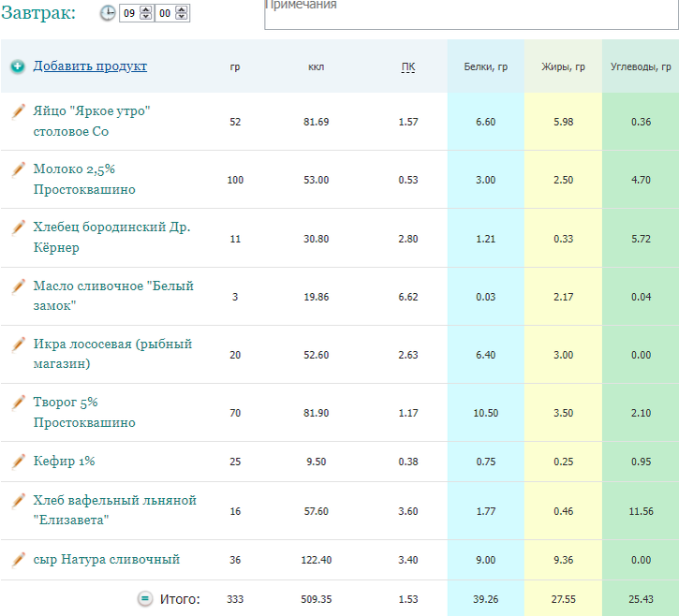The image size is (679, 616).
Task: Select carbs value 5.72 for Хлебец бородинский
Action: click(x=641, y=239)
